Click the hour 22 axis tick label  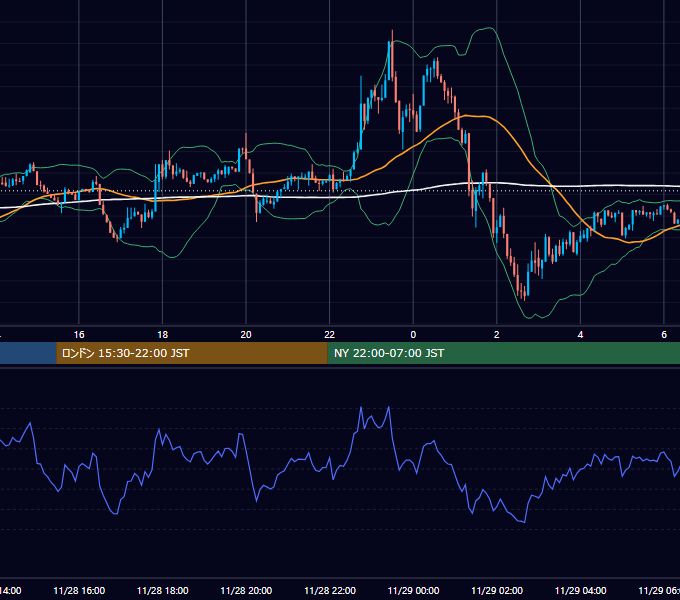(330, 335)
